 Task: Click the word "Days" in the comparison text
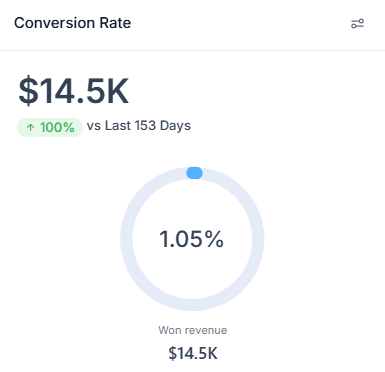coord(175,126)
